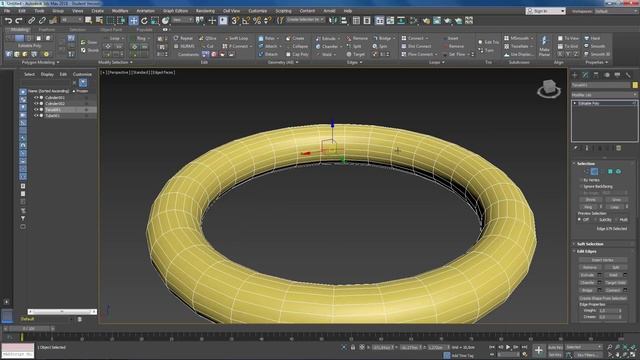
Task: Expand the Soft Selection rollout
Action: point(589,244)
